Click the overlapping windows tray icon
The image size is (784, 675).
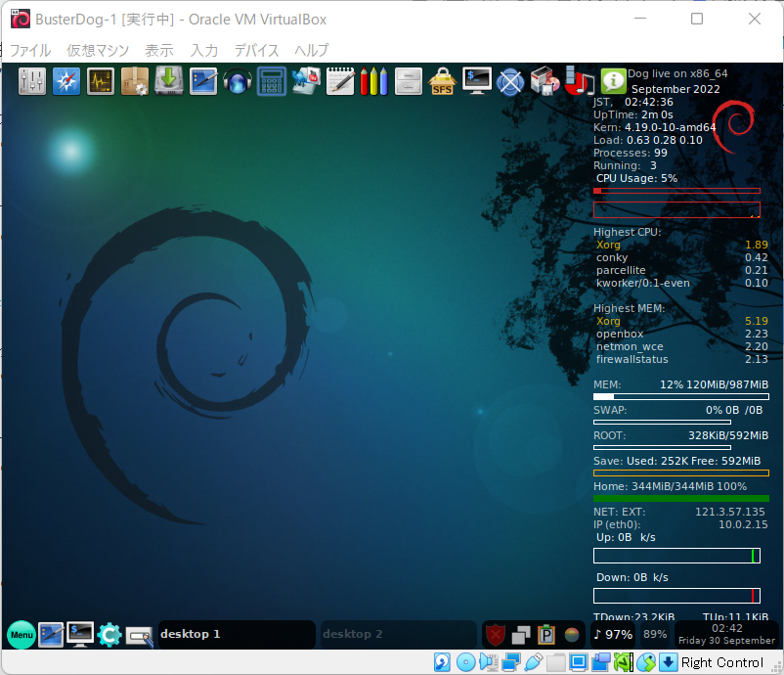(521, 636)
